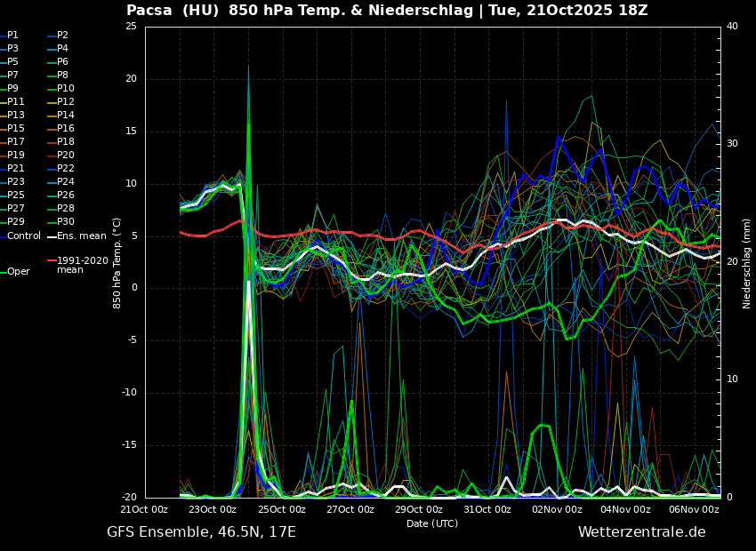Screen dimensions: 756x551
Task: Click the Niederschlag (mm) axis label
Action: [x=747, y=263]
